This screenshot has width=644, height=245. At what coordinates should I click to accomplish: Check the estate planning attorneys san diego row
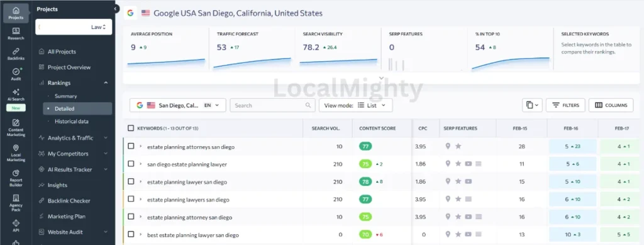131,146
